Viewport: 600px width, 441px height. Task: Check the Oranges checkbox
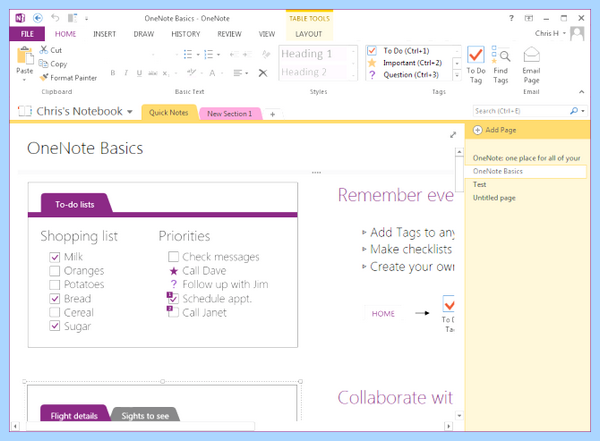point(55,271)
